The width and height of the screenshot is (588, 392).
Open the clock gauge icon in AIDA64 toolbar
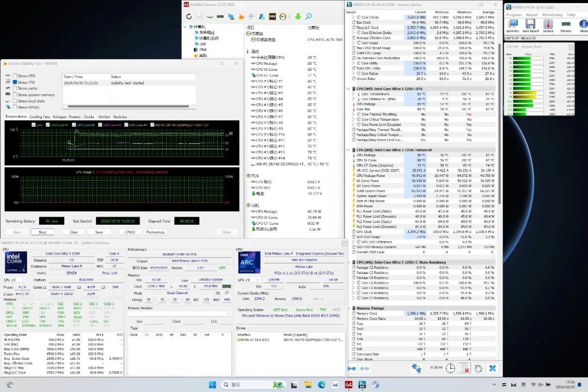[283, 16]
